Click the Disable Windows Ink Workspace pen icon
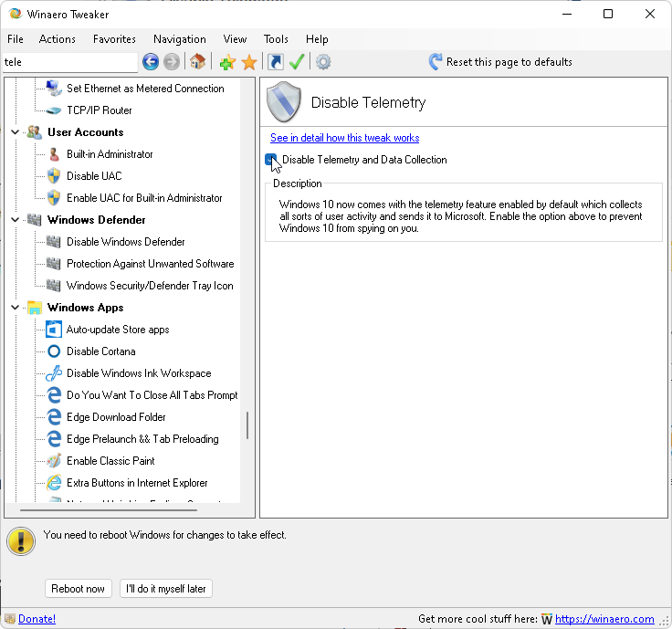 point(54,373)
